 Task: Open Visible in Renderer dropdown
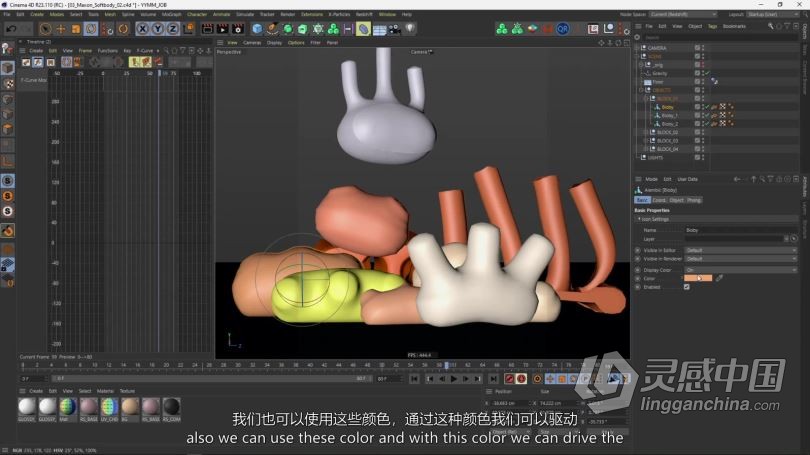(x=741, y=259)
